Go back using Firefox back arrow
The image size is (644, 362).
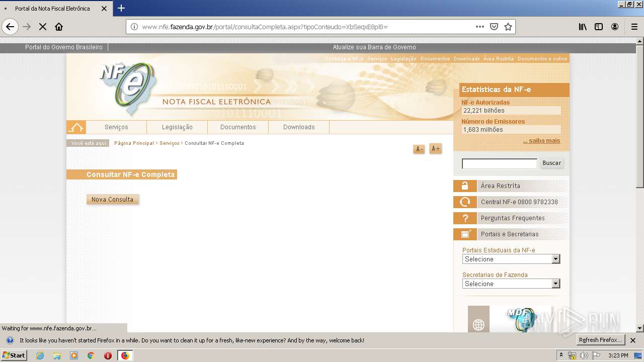[10, 27]
